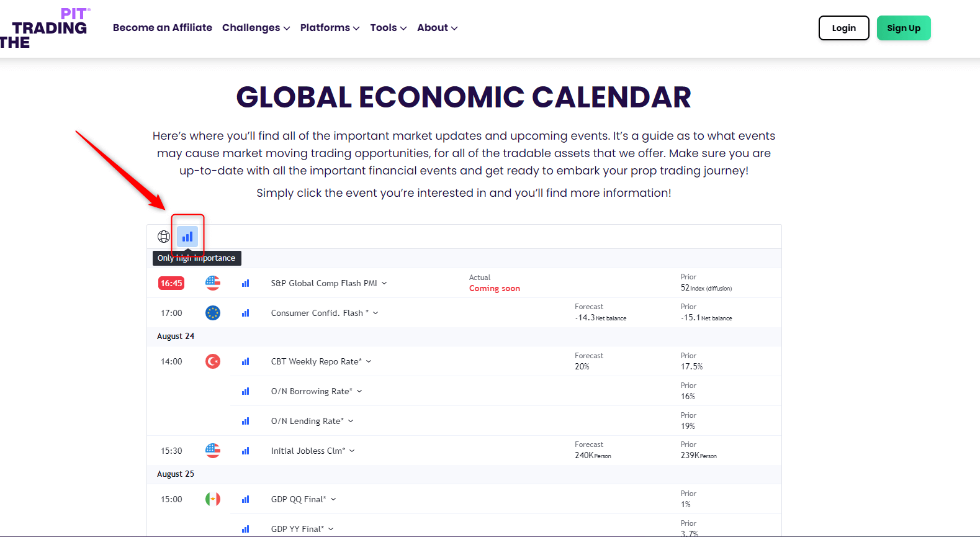Open the Challenges menu
The image size is (980, 537).
click(256, 28)
